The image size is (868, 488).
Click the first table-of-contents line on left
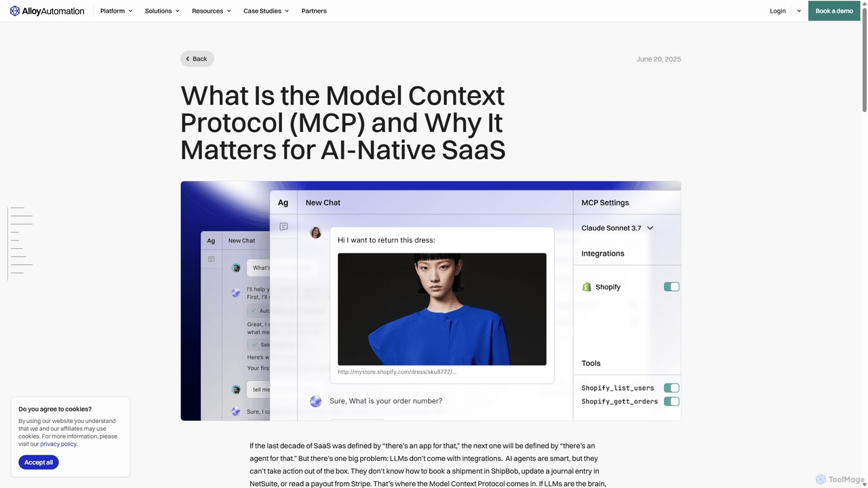pos(18,207)
